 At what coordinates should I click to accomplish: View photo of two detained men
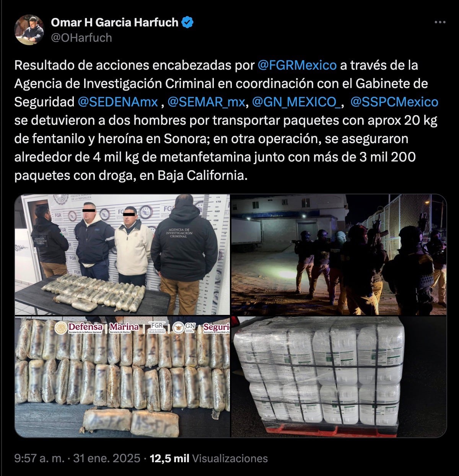coord(122,254)
